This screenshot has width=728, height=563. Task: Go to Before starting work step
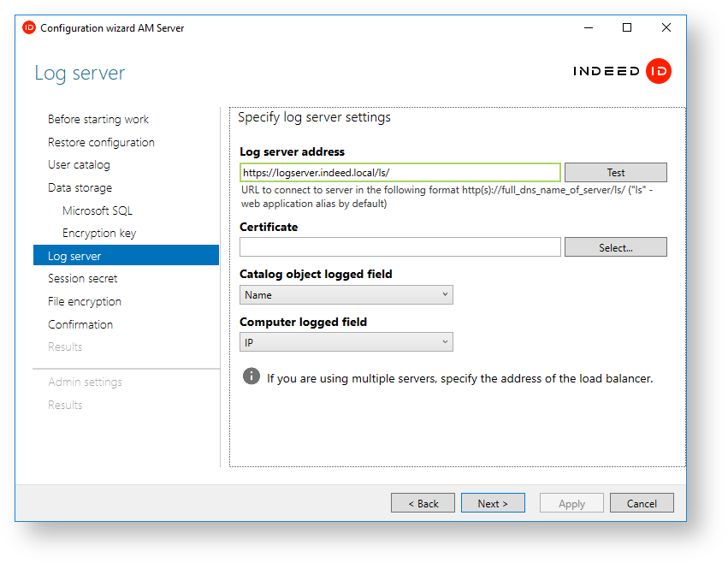98,120
